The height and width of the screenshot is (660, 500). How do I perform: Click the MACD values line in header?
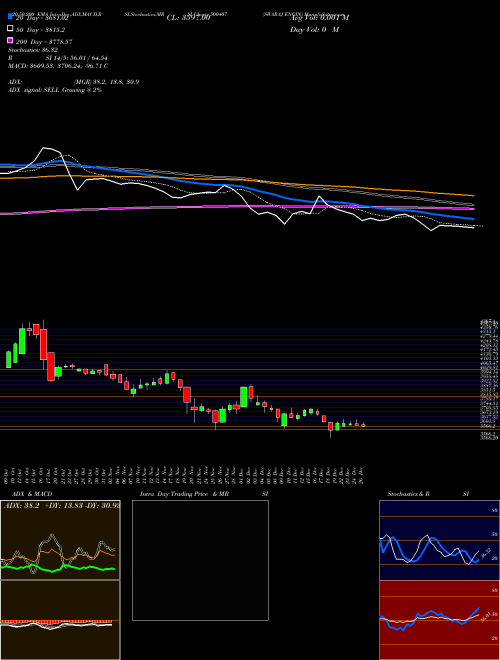[x=58, y=66]
